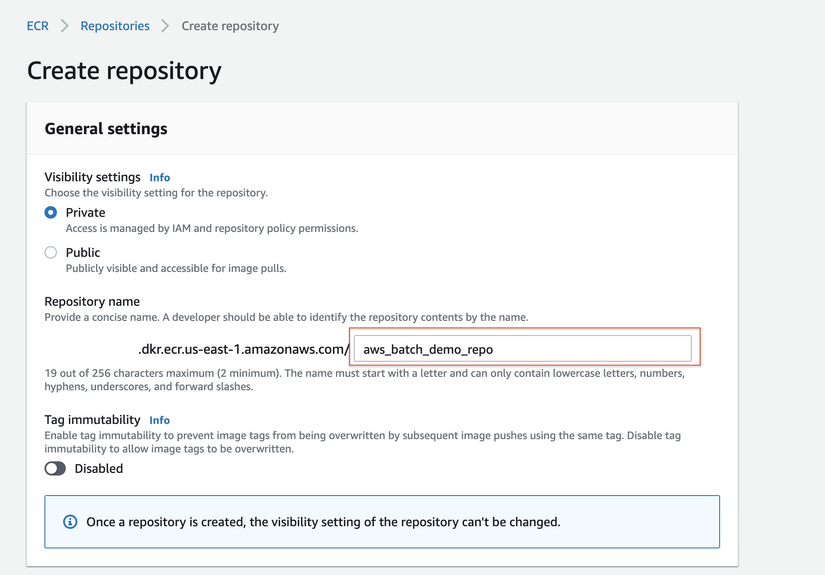The image size is (825, 575).
Task: Click the Disabled label beside the toggle
Action: (x=99, y=468)
